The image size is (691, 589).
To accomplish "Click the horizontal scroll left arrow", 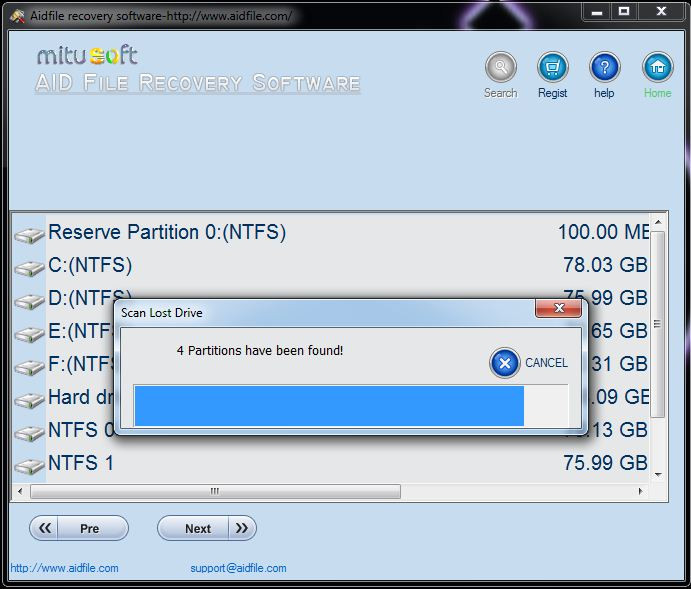I will tap(20, 491).
